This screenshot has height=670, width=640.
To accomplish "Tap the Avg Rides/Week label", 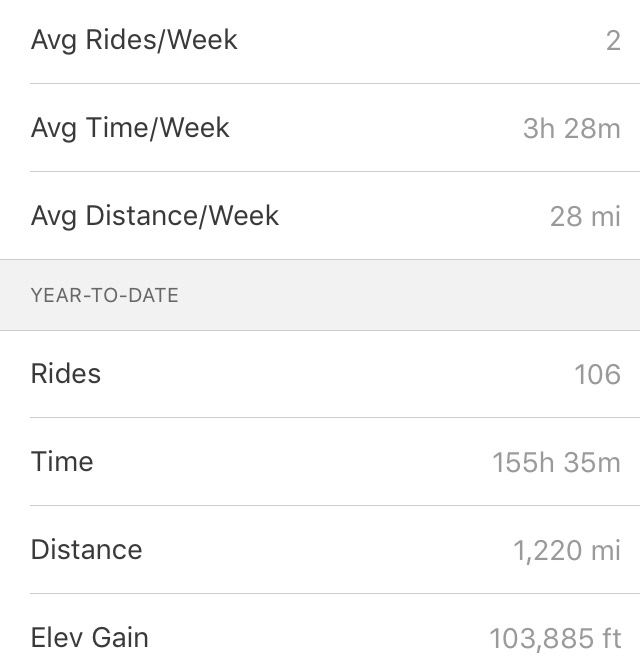I will coord(134,41).
